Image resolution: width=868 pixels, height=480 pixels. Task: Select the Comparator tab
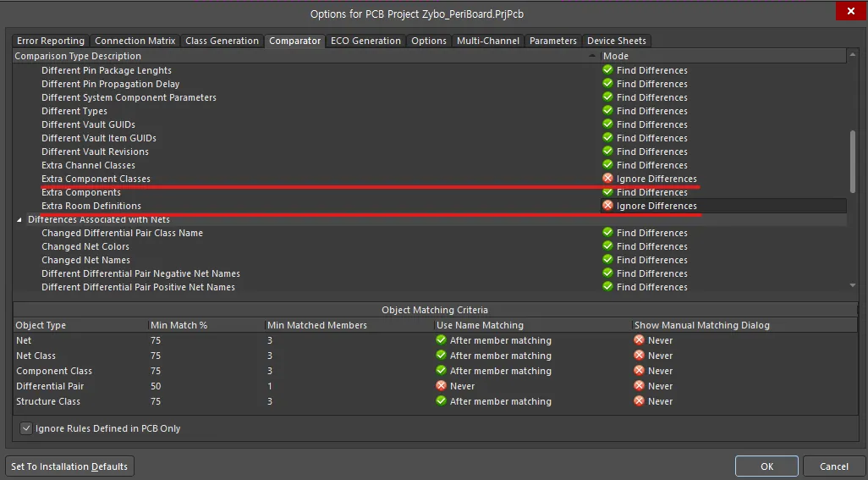(x=294, y=41)
